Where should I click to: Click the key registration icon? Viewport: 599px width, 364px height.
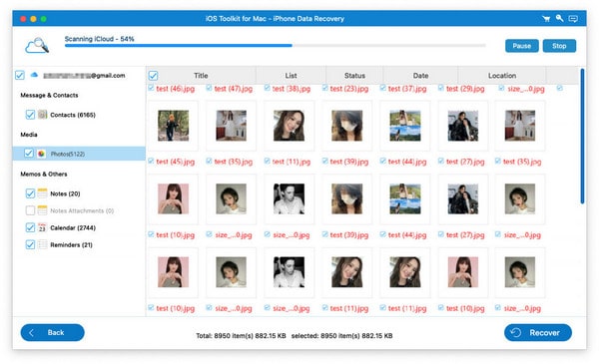(560, 18)
